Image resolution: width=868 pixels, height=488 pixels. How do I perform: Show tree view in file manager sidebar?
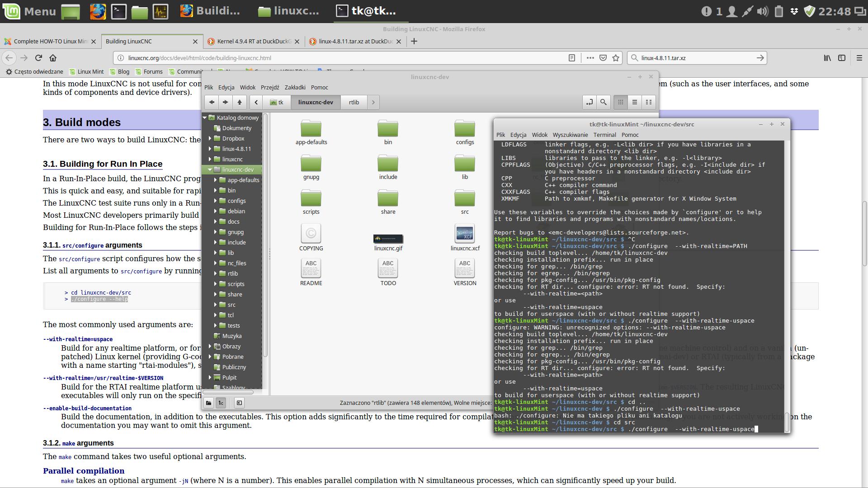tap(221, 403)
